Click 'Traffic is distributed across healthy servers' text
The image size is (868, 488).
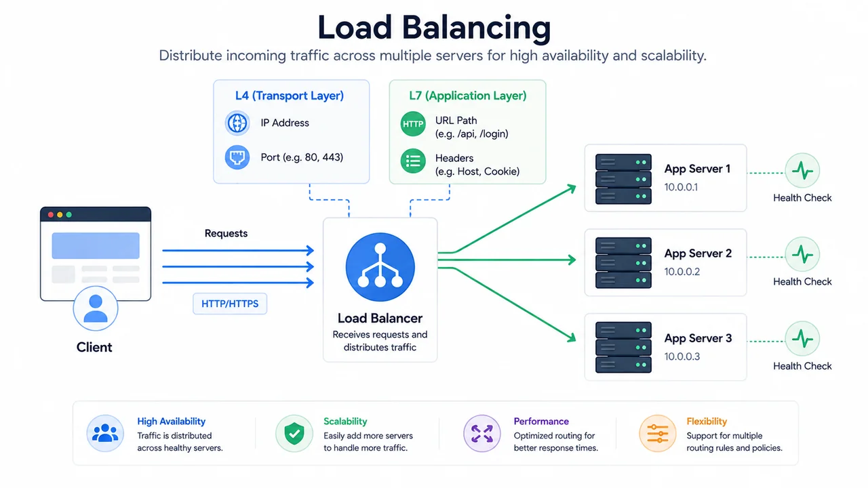[x=180, y=442]
